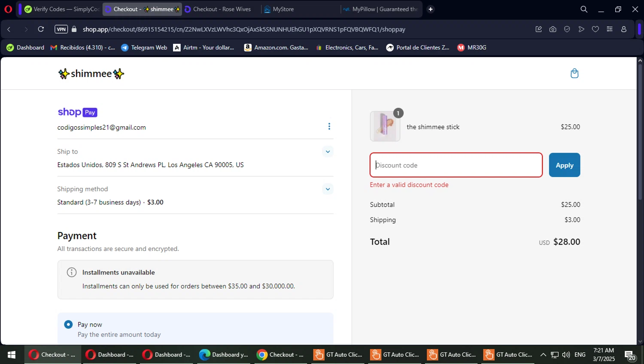
Task: Open the volume speaker tray icon
Action: tap(566, 355)
